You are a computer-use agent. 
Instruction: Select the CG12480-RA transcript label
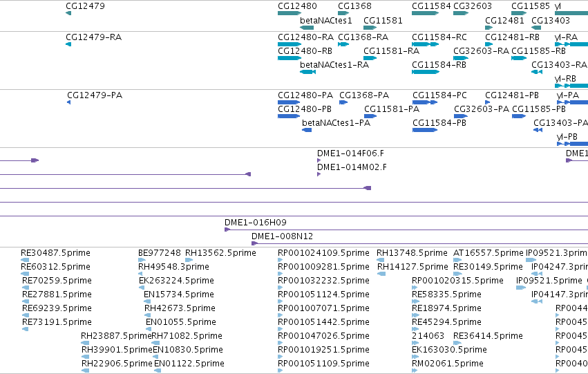[x=305, y=37]
